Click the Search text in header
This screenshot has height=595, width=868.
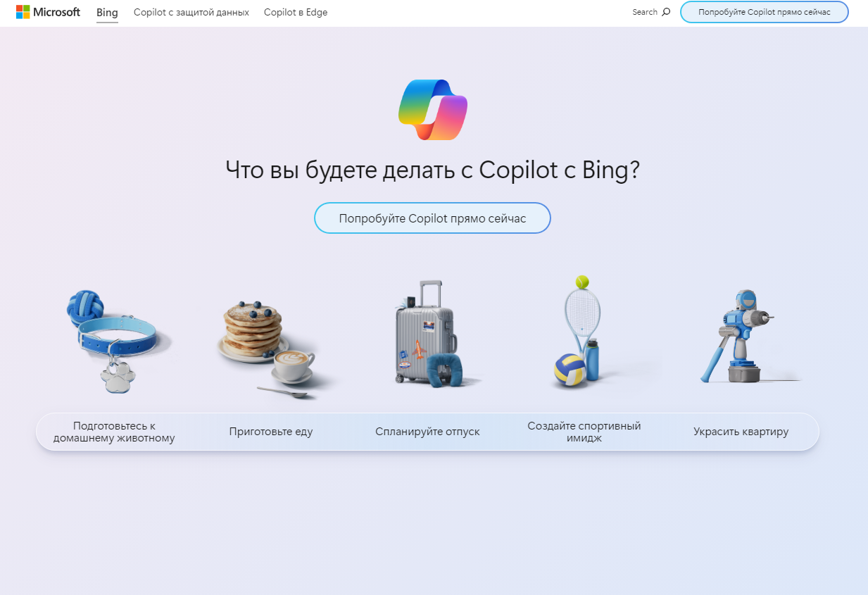(x=645, y=12)
